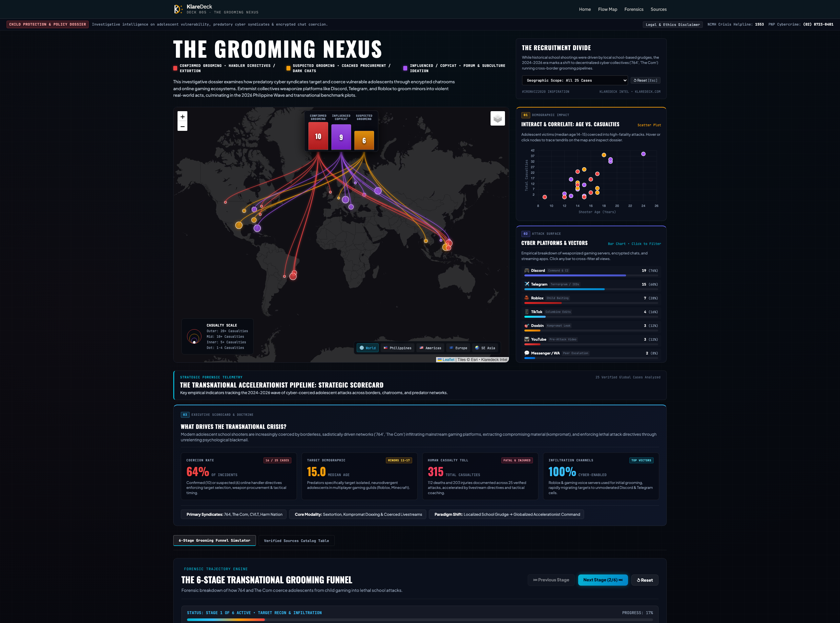Click Legal & Ethics Disclaimer button
Screen dimensions: 840x623
click(672, 25)
